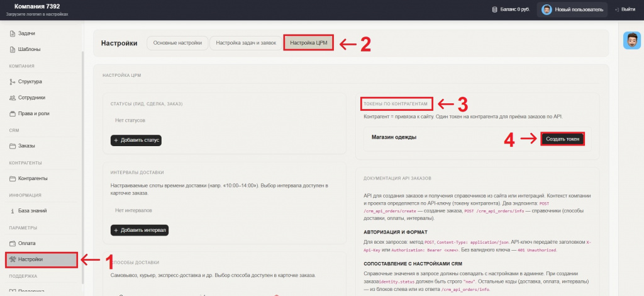Image resolution: width=644 pixels, height=296 pixels.
Task: Select the Права и роли folder icon
Action: tap(13, 113)
